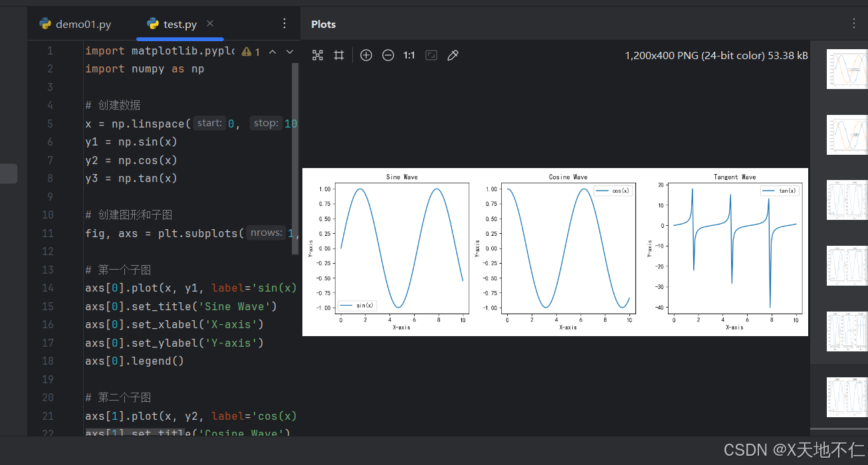Open Plots panel options kebab menu
Viewport: 868px width, 465px height.
[x=854, y=23]
